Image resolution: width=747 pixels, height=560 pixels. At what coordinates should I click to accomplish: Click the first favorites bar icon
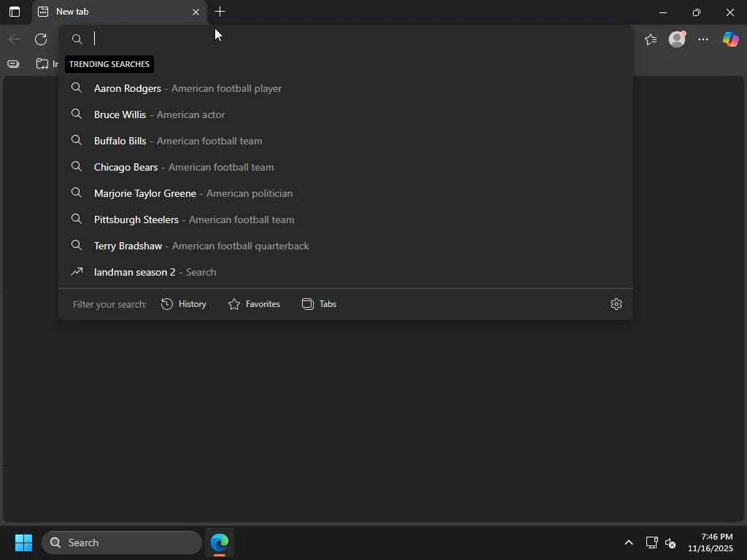[13, 64]
